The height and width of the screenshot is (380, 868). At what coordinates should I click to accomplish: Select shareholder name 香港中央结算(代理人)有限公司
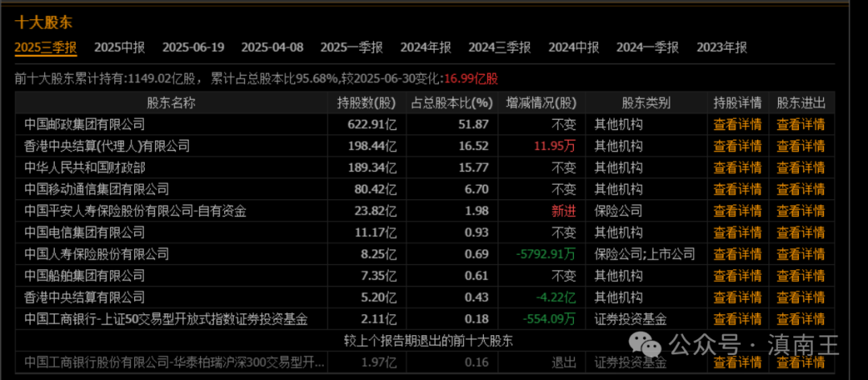(107, 146)
